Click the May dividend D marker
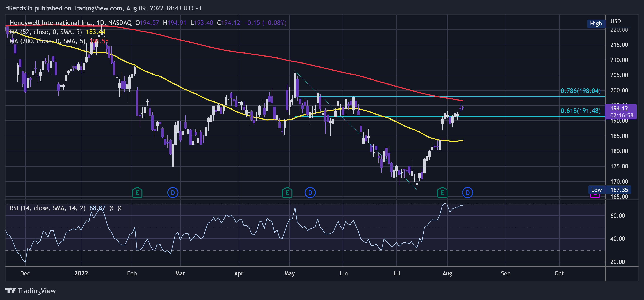The height and width of the screenshot is (300, 644). point(310,192)
